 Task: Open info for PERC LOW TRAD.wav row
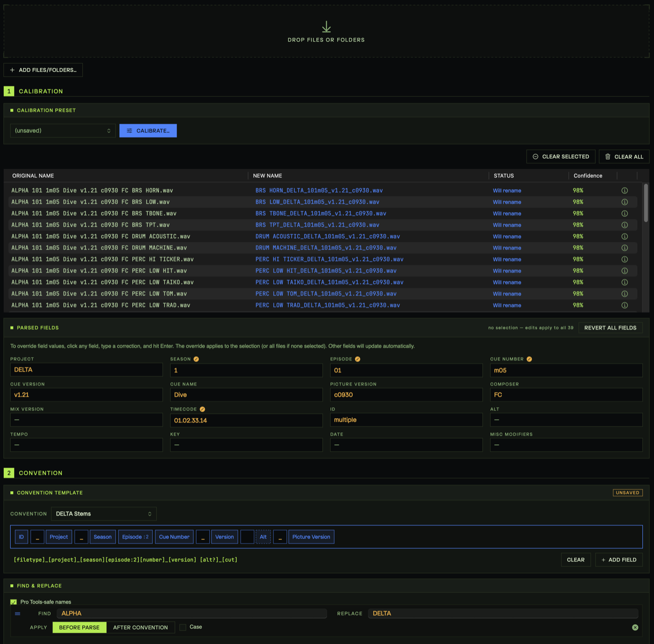point(625,305)
